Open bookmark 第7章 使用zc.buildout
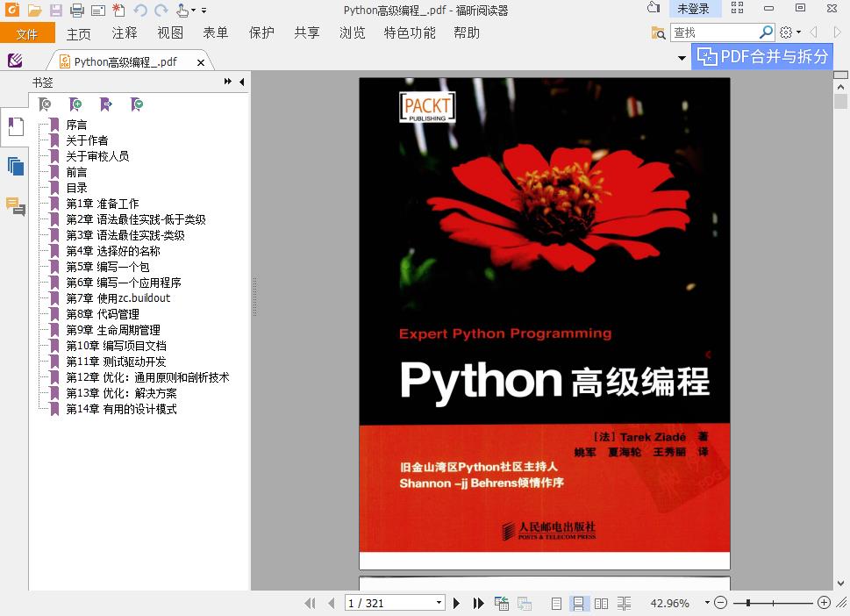The height and width of the screenshot is (616, 850). [118, 298]
